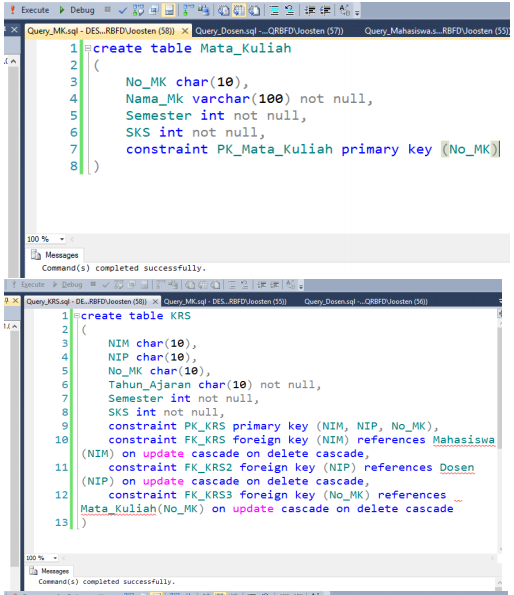Image resolution: width=514 pixels, height=595 pixels.
Task: Click the up chevron in upper left panel
Action: pyautogui.click(x=13, y=61)
